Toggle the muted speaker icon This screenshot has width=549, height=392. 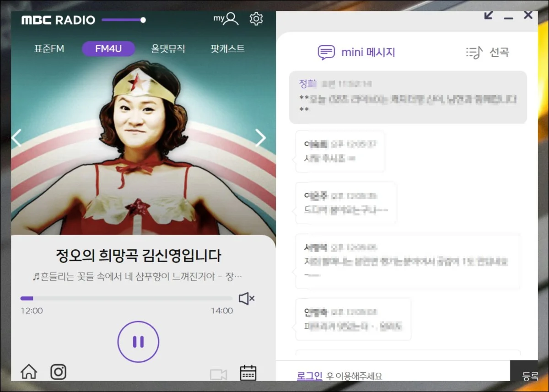pyautogui.click(x=246, y=299)
